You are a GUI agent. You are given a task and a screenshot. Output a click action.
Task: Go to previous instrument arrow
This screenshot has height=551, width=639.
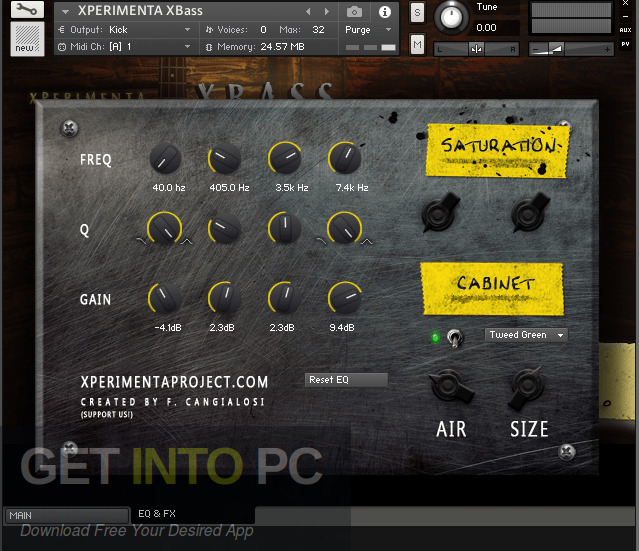click(308, 12)
